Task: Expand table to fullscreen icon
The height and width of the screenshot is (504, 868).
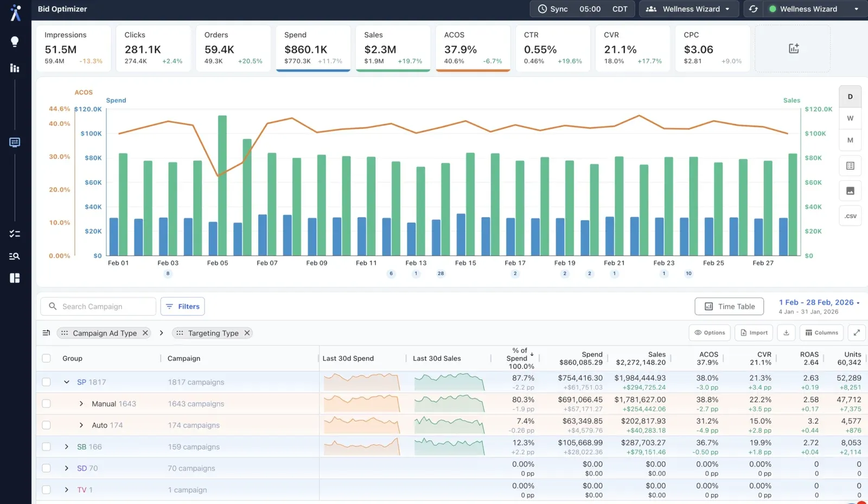Action: point(857,333)
